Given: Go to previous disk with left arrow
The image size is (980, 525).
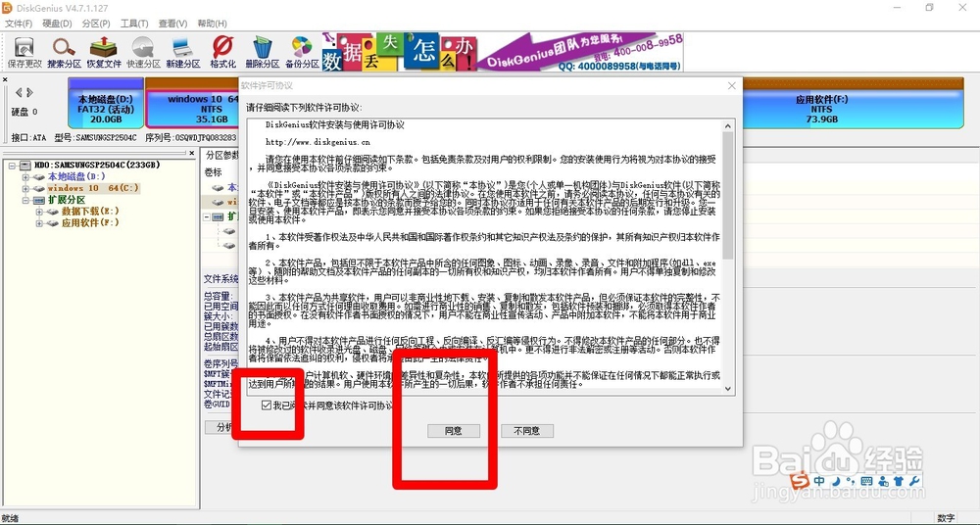Looking at the screenshot, I should (19, 92).
